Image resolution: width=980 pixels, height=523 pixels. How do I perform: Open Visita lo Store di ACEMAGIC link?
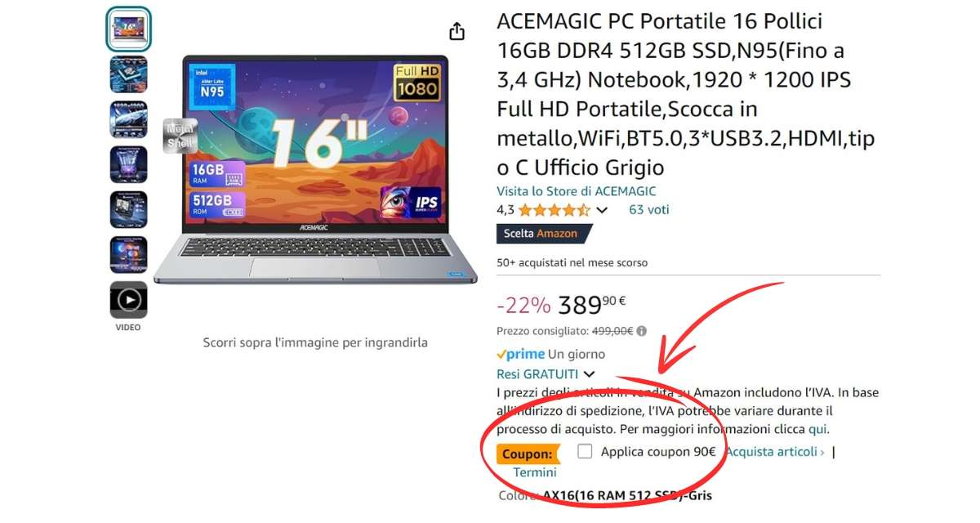pyautogui.click(x=577, y=190)
